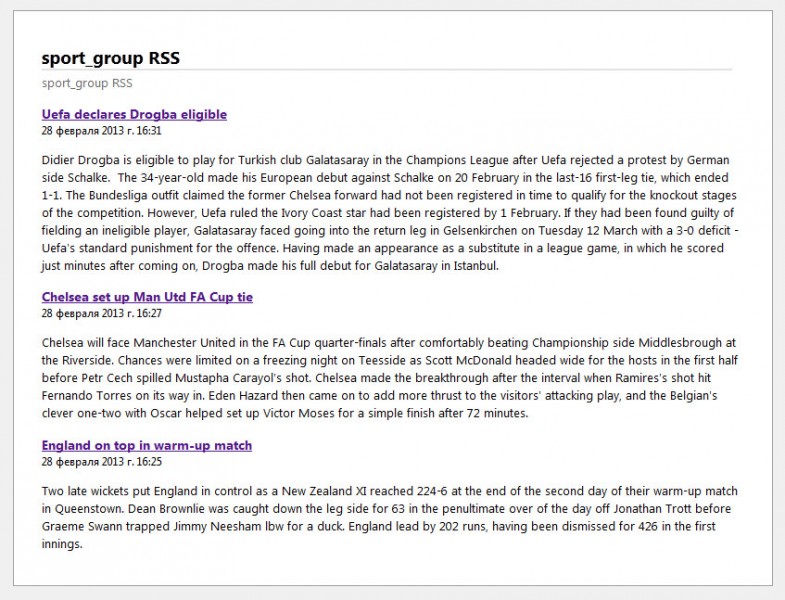Click the paragraph starting 'Chelsea will face Manchester United'
Image resolution: width=785 pixels, height=600 pixels.
pyautogui.click(x=390, y=378)
